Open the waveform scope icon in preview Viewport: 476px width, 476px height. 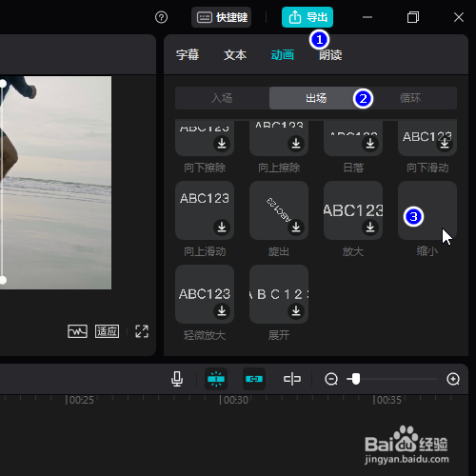[x=77, y=331]
